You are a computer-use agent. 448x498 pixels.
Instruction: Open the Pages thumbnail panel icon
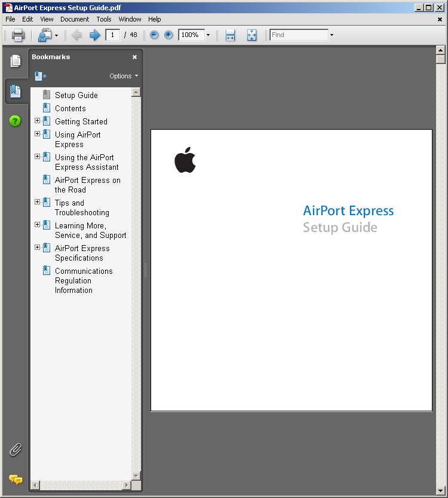(15, 60)
